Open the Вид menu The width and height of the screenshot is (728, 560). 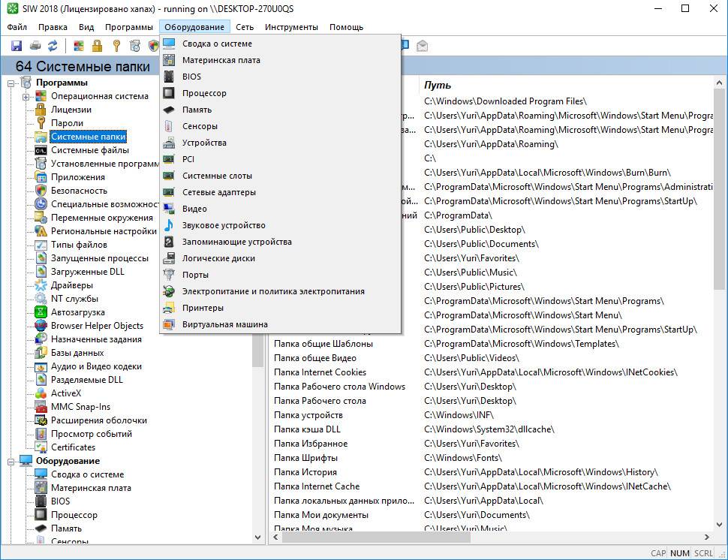86,27
